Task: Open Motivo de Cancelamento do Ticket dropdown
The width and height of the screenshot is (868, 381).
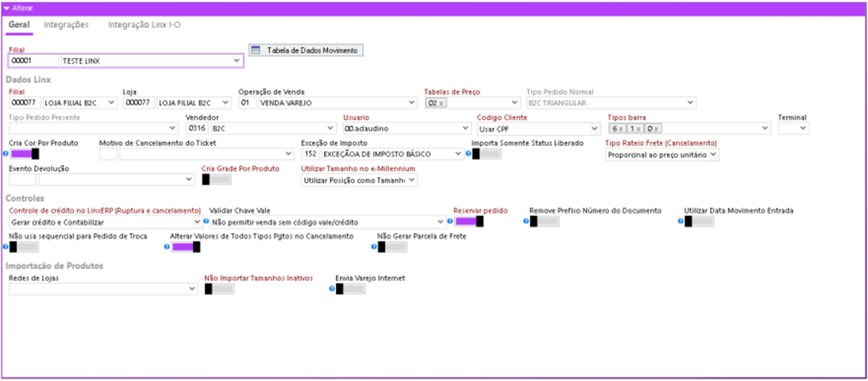Action: coord(289,154)
